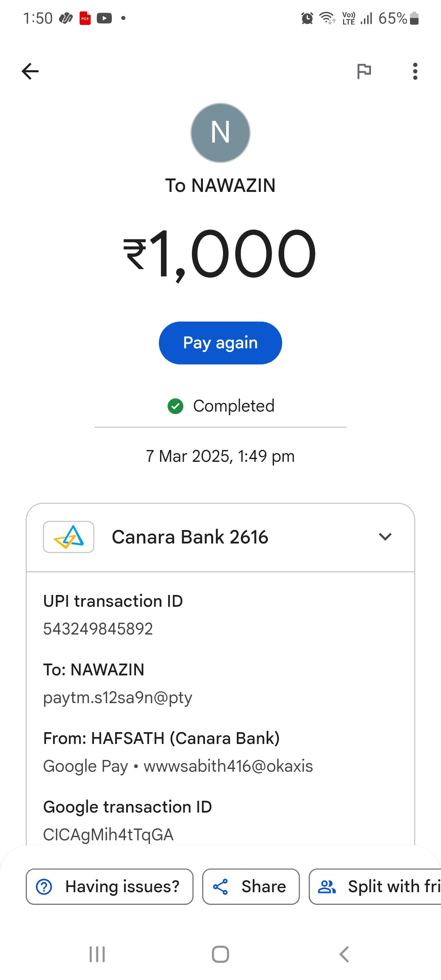Tap the people group split icon
The image size is (441, 980).
click(x=327, y=887)
